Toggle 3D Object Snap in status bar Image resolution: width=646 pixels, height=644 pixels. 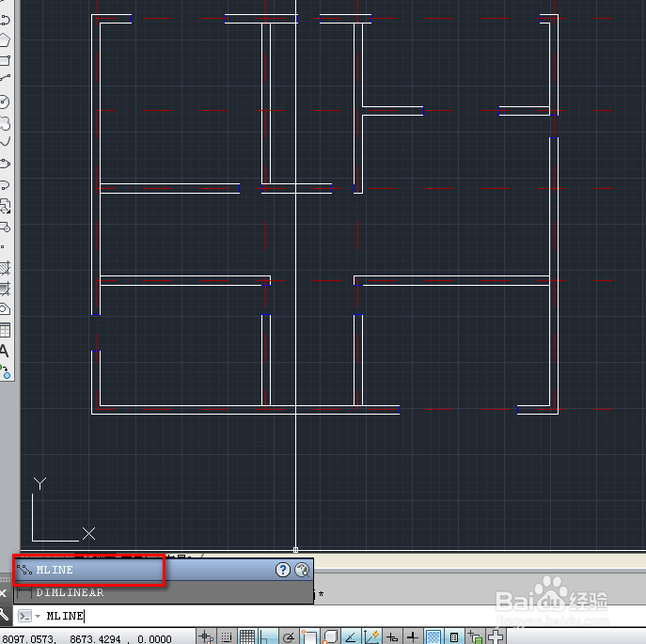pos(330,637)
